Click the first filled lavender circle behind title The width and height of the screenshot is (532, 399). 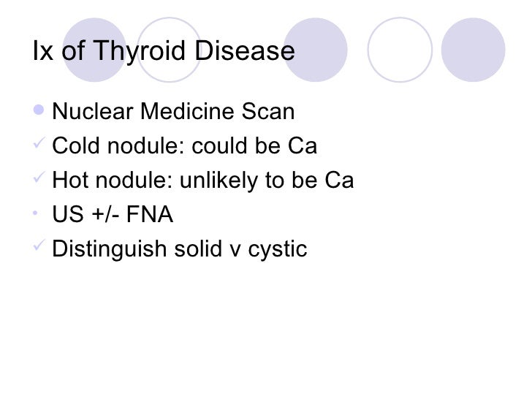coord(94,50)
